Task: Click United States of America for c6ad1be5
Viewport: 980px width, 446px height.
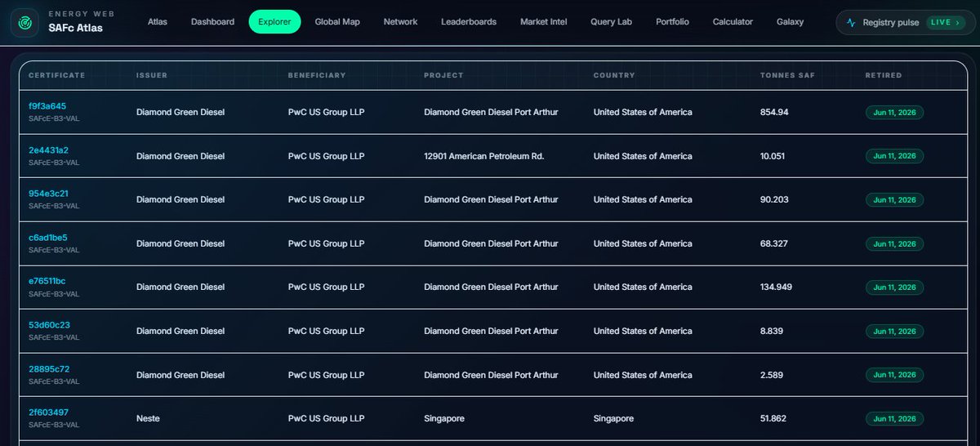Action: [643, 243]
